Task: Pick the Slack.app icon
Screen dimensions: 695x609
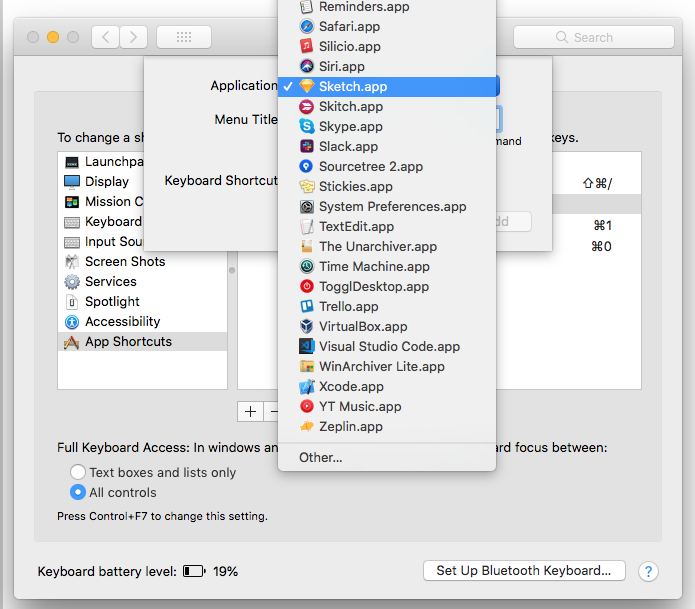Action: (306, 146)
